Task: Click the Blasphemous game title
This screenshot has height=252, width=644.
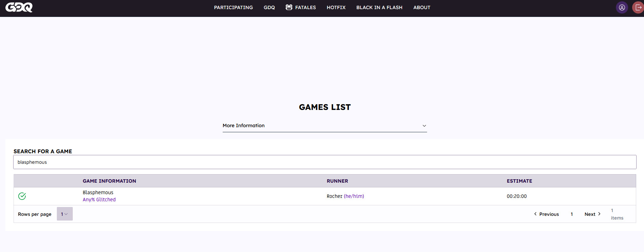Action: pos(98,192)
